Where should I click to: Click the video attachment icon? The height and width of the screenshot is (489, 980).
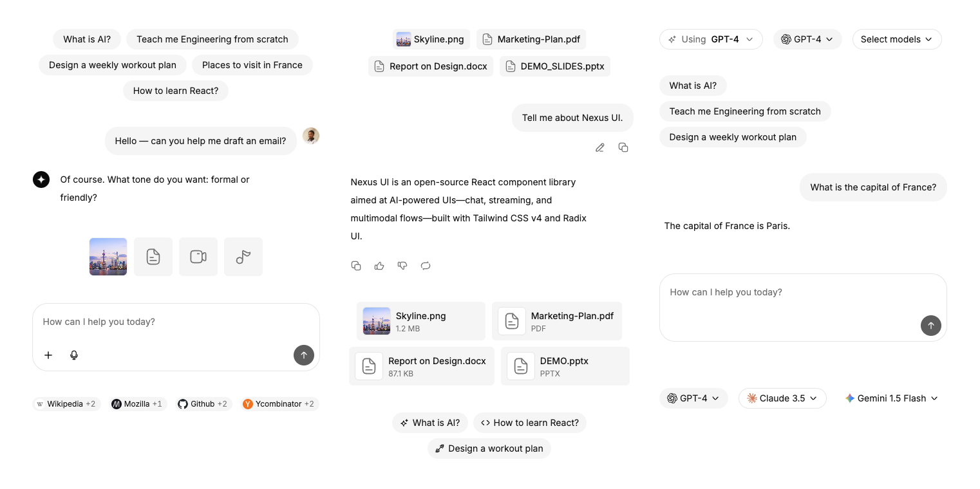198,257
